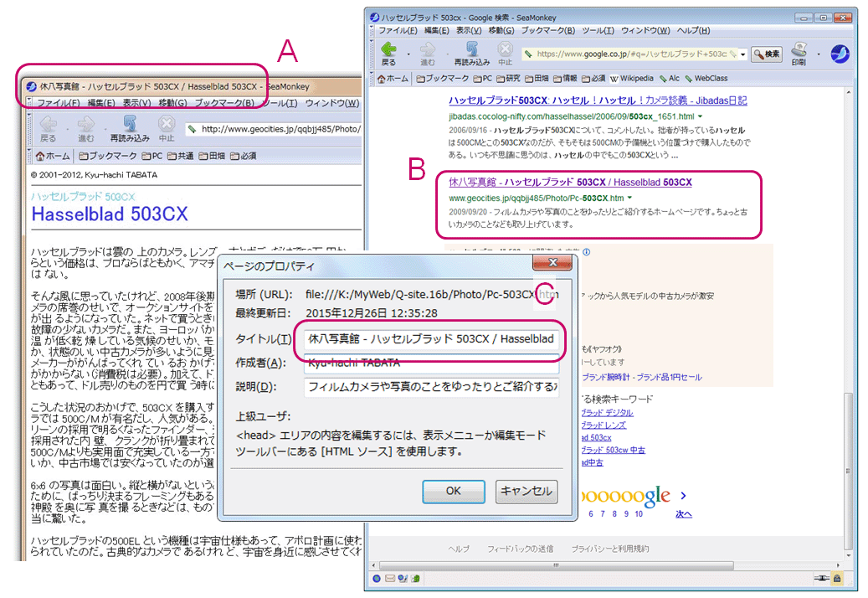The image size is (868, 598).
Task: Open ブックマーク(B) menu in Google search window
Action: [x=548, y=30]
